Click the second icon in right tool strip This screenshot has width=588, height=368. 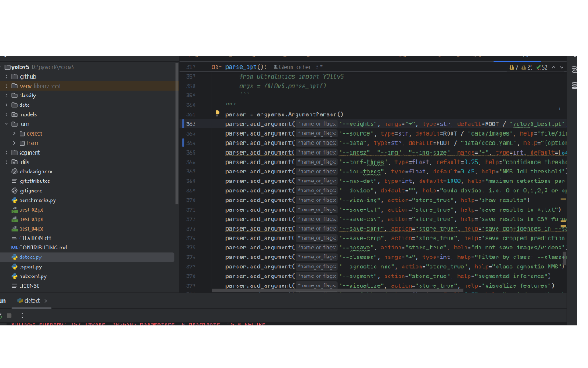pyautogui.click(x=574, y=86)
